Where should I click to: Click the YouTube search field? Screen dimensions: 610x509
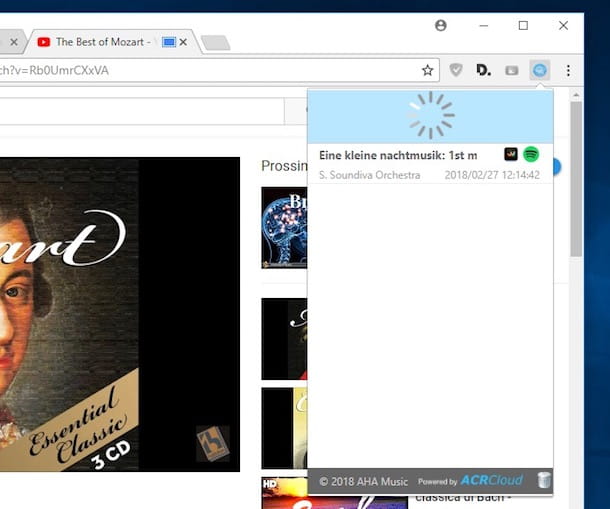[x=142, y=112]
